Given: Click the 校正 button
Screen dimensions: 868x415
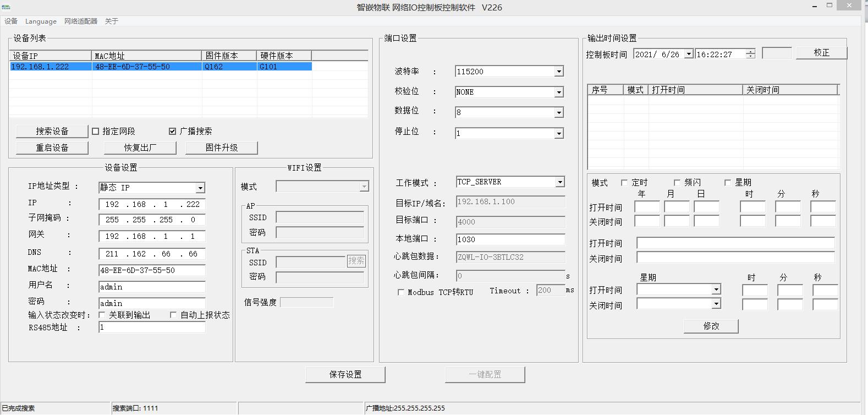Looking at the screenshot, I should [821, 52].
